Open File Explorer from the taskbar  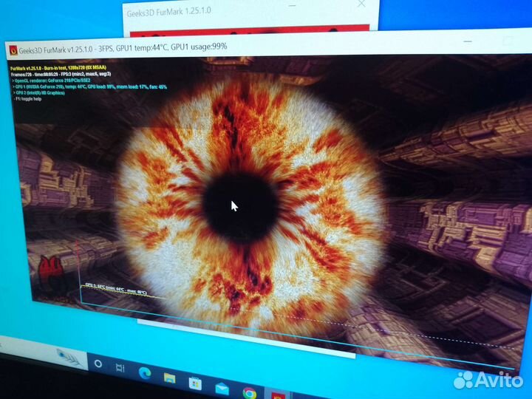[x=170, y=378]
